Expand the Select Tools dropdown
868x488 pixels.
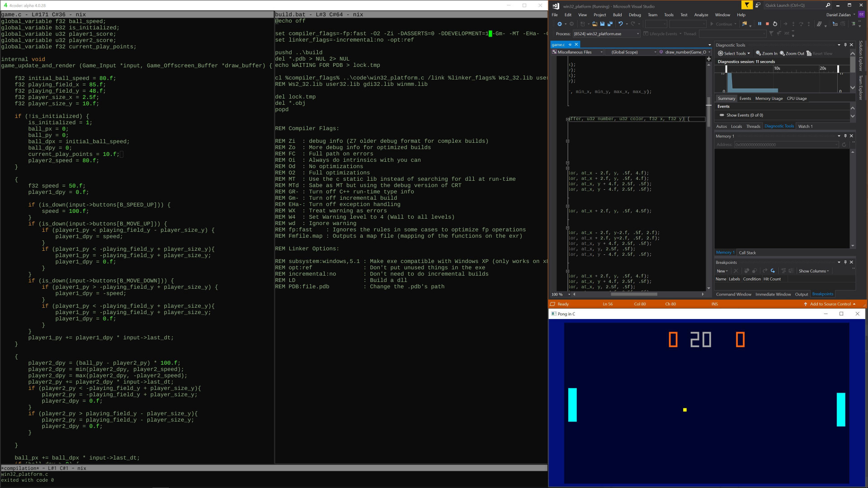pyautogui.click(x=734, y=53)
